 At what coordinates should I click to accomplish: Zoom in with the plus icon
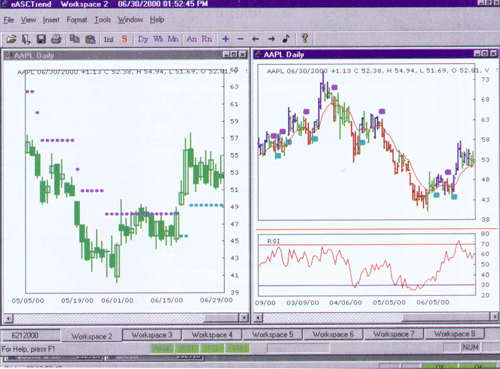pos(226,39)
